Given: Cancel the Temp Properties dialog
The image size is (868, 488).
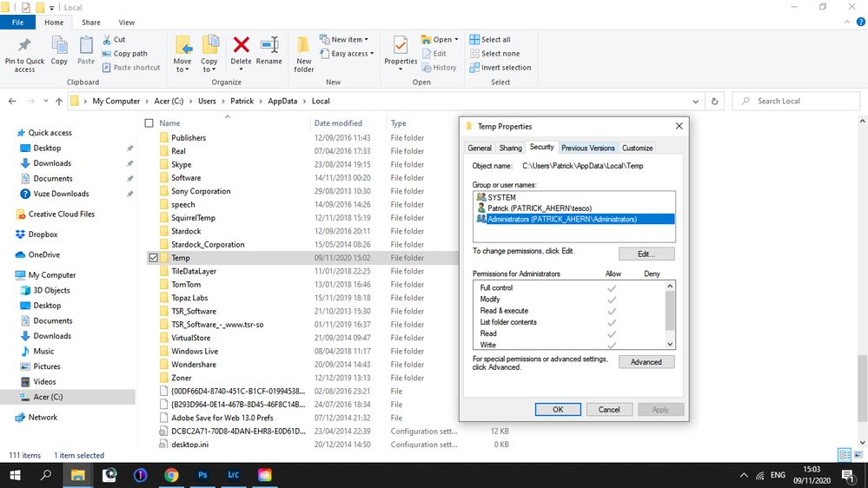Looking at the screenshot, I should point(609,410).
